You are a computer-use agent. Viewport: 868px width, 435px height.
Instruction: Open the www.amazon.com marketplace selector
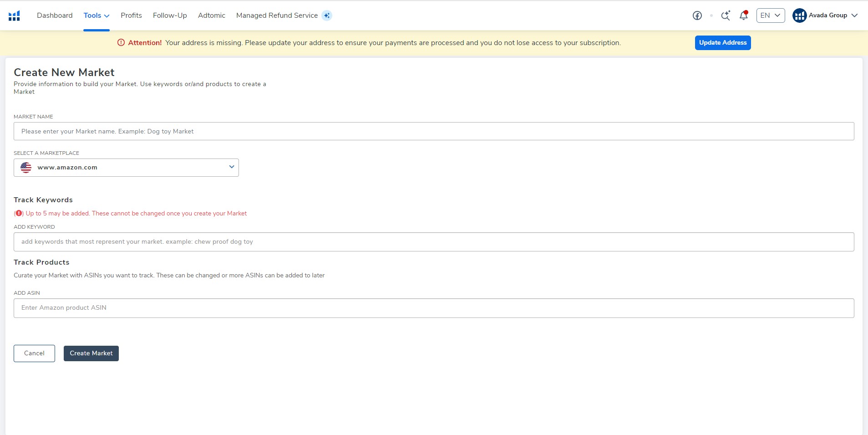126,168
